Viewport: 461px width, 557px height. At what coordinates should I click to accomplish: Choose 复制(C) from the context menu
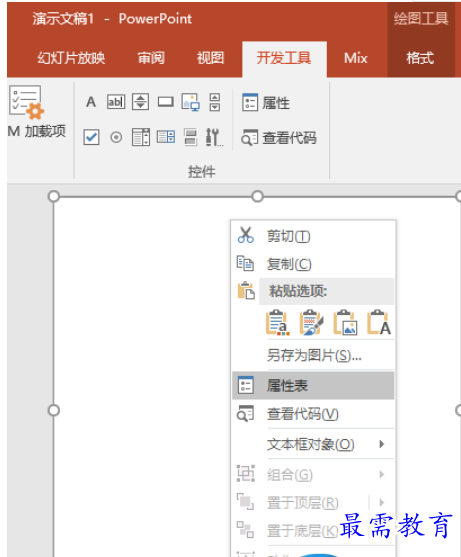[x=313, y=264]
